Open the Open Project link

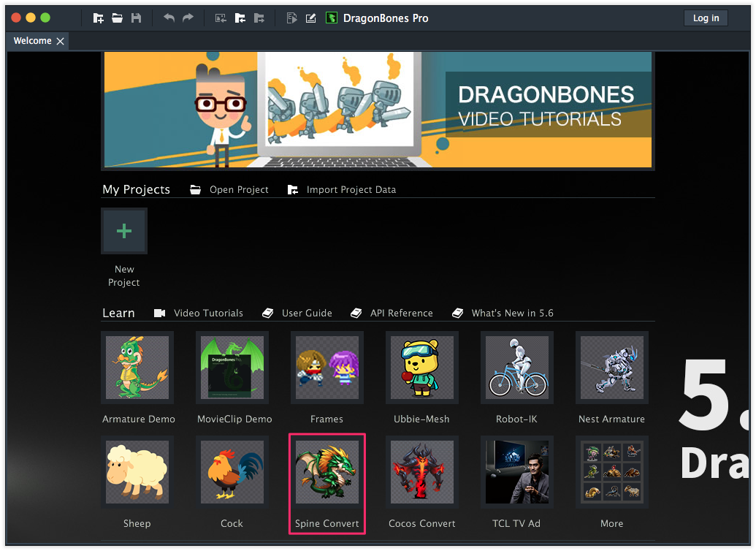pos(239,189)
